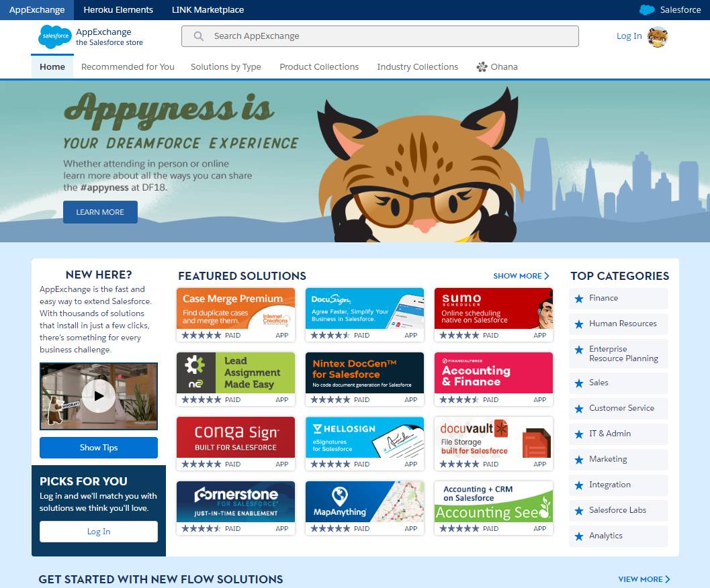The image size is (710, 588).
Task: Open the Cornerstone for Salesforce tile
Action: point(236,508)
